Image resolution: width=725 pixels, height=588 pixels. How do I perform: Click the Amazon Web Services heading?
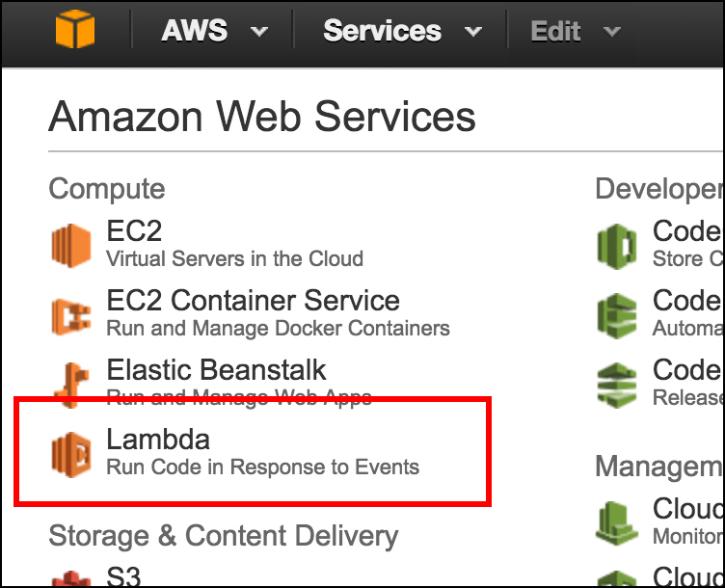point(261,117)
